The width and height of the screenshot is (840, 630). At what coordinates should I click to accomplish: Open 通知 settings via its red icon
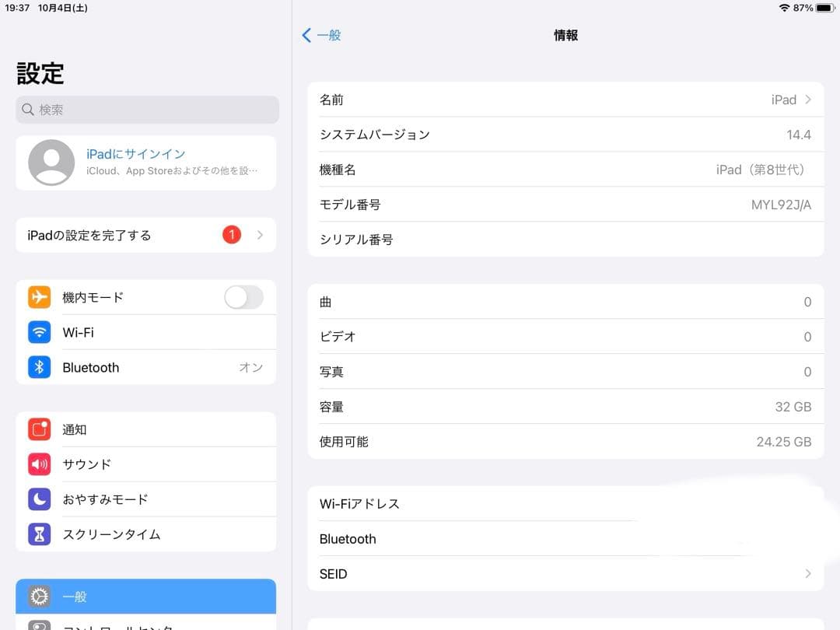pos(40,429)
